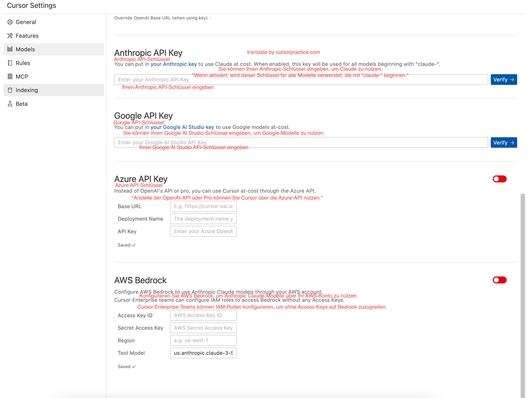Image resolution: width=532 pixels, height=398 pixels.
Task: Click the Test Model field
Action: pos(203,353)
